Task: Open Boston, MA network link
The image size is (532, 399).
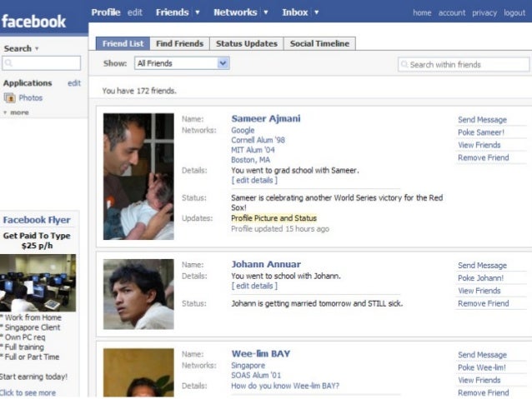Action: [250, 160]
